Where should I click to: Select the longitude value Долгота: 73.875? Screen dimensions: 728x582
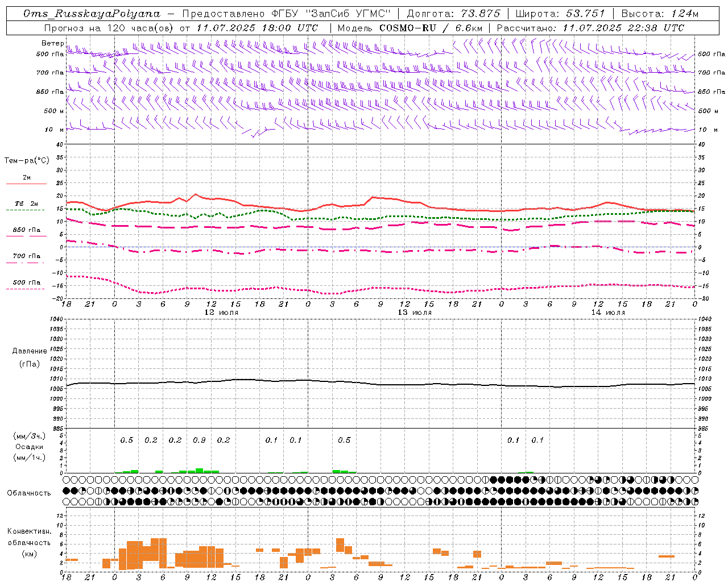tap(453, 14)
